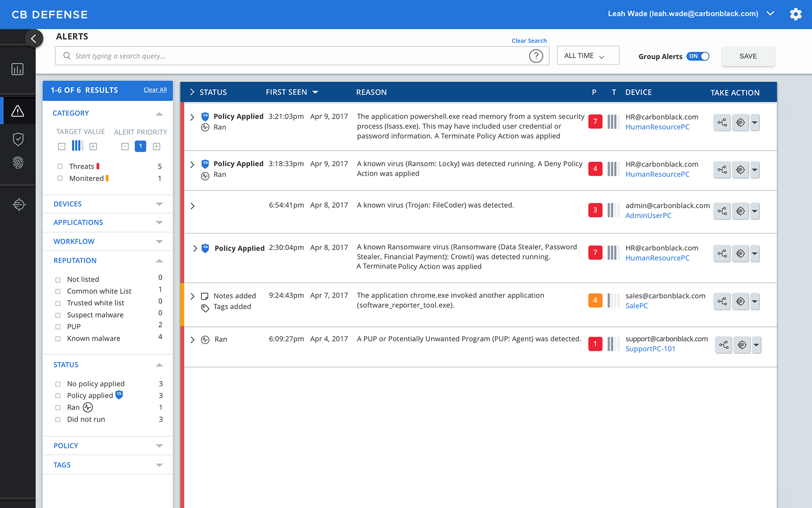Check the Did not run status checkbox
The height and width of the screenshot is (508, 812).
[x=58, y=420]
